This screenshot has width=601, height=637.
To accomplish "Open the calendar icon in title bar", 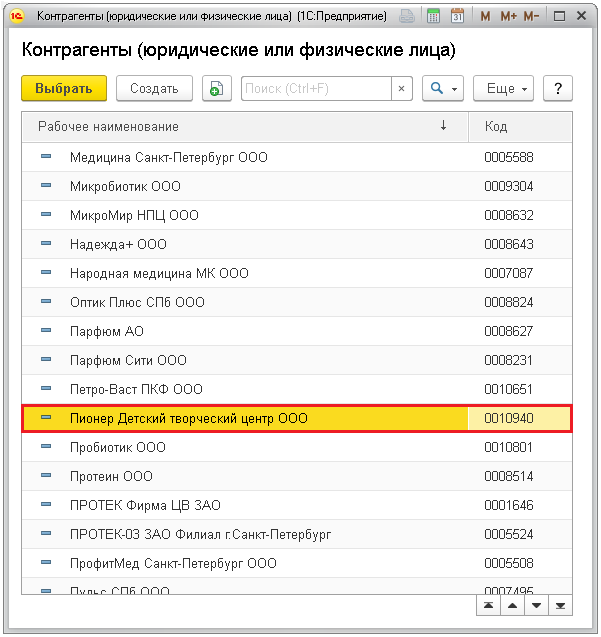I will pyautogui.click(x=457, y=17).
